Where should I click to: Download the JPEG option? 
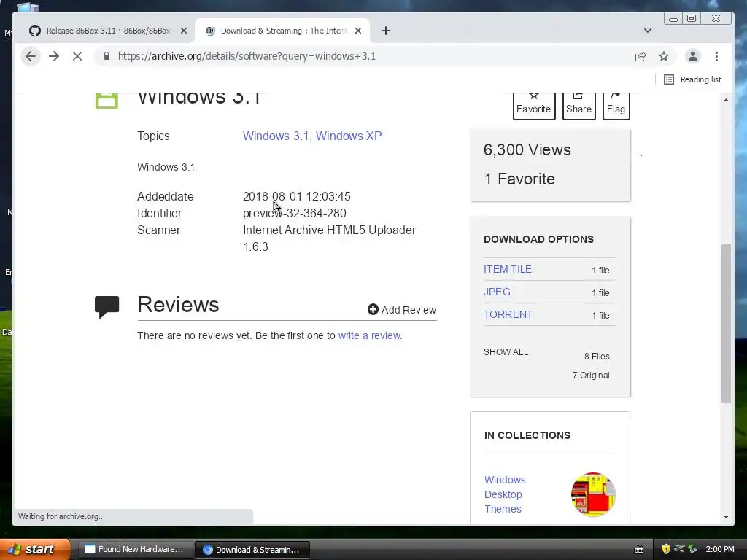[497, 292]
